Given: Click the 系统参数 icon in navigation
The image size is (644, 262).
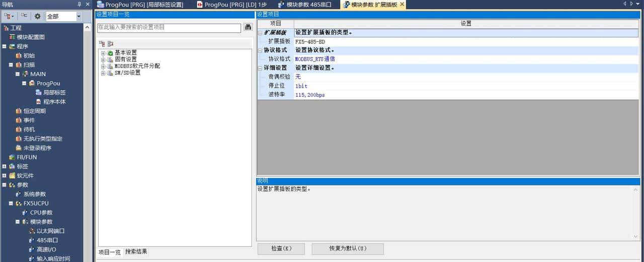Looking at the screenshot, I should pos(19,194).
